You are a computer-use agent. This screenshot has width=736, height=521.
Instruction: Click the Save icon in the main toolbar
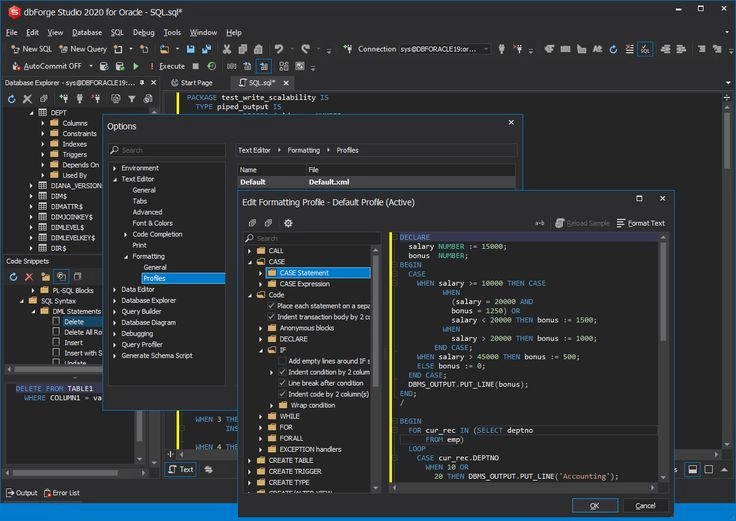coord(190,48)
